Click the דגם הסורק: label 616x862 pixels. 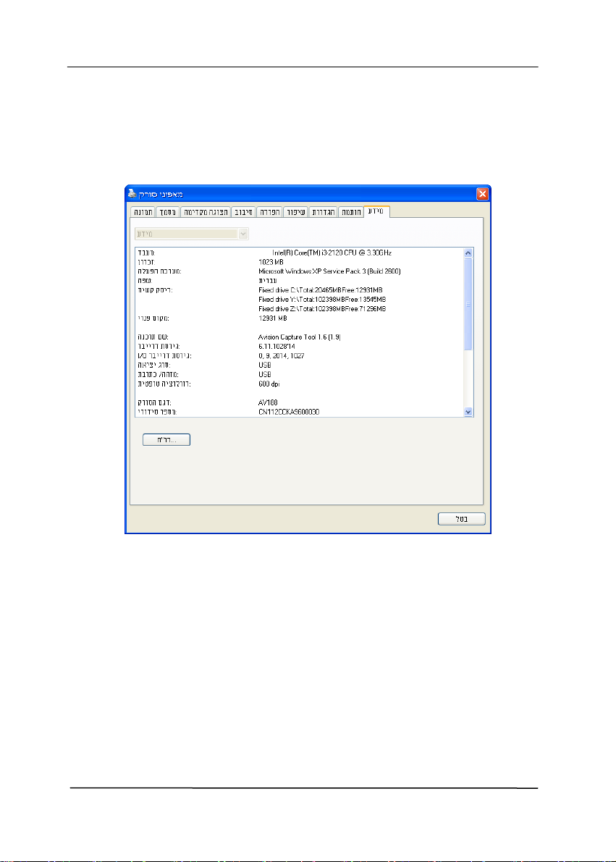(155, 402)
